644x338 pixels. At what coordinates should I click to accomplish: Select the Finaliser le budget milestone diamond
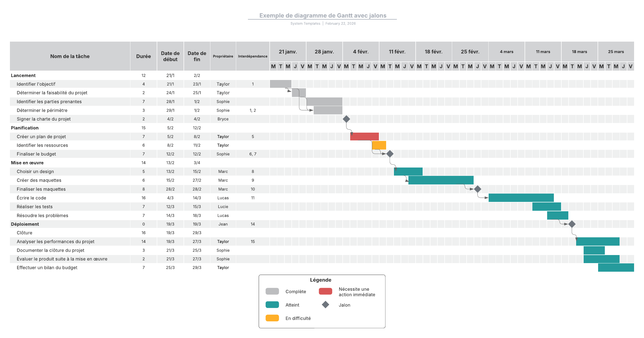pyautogui.click(x=390, y=154)
